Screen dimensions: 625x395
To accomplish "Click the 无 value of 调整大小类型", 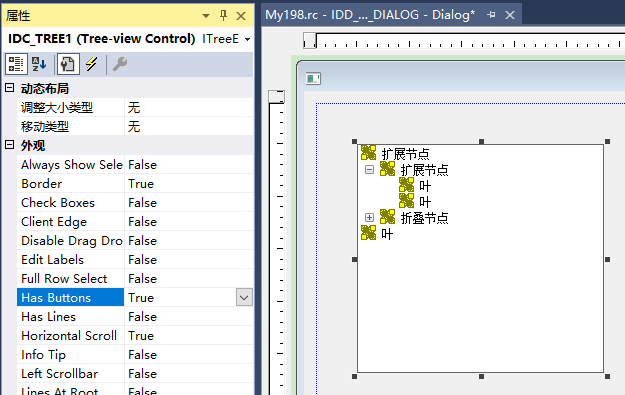I will tap(134, 107).
